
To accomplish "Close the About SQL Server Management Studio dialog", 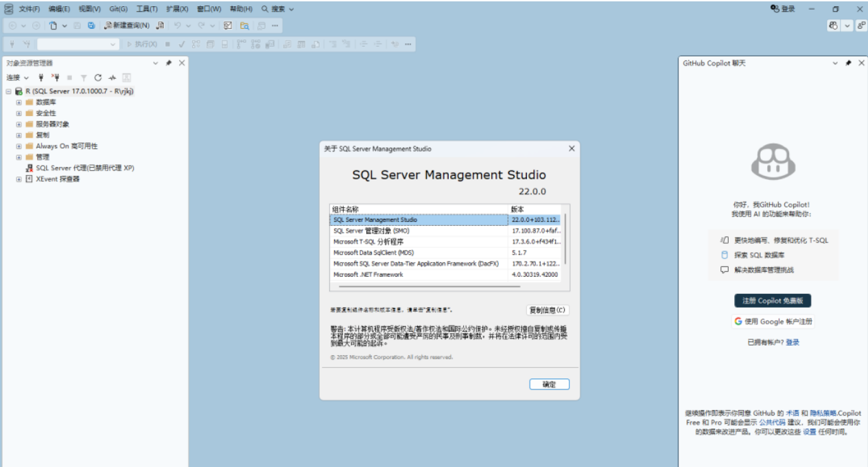I will click(x=572, y=148).
